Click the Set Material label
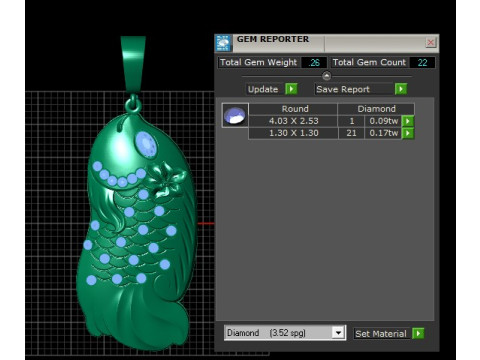Screen dimensions: 480x360 381,334
